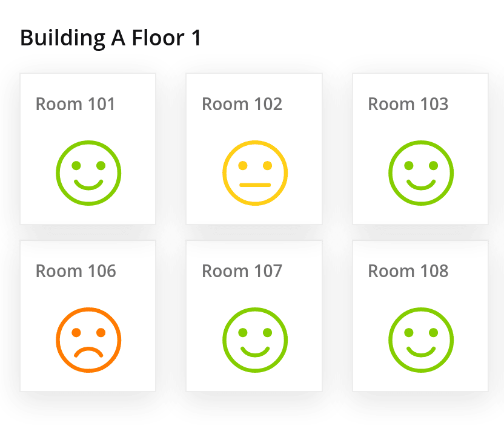Click the green smiley in Room 108

(421, 340)
